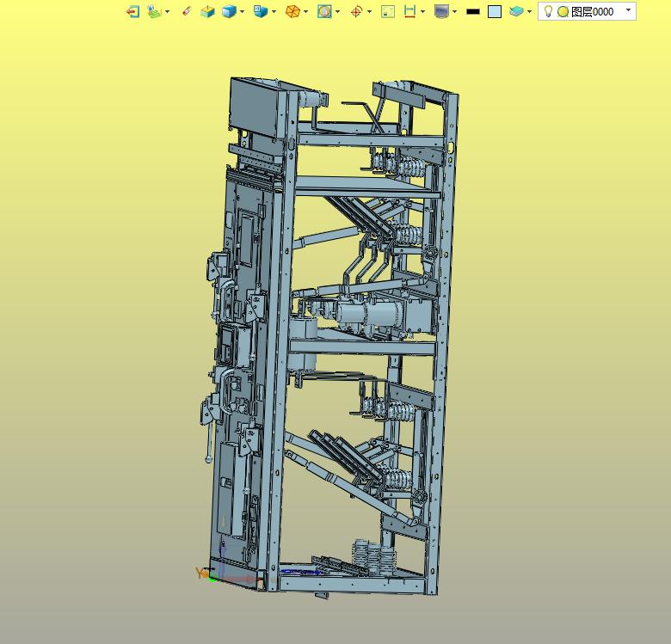The height and width of the screenshot is (644, 671).
Task: Click the yellow layer color circle
Action: pyautogui.click(x=563, y=12)
